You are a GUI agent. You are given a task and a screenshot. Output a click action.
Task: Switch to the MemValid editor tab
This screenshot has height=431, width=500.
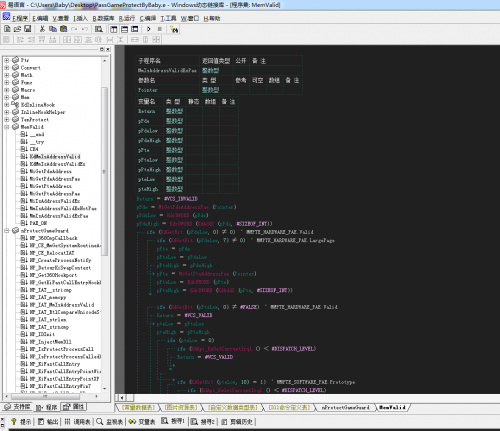click(x=392, y=407)
